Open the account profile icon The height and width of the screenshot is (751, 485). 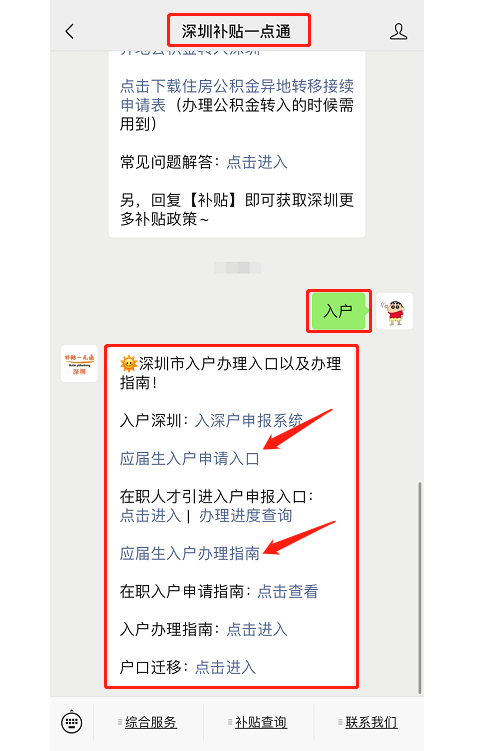(398, 32)
